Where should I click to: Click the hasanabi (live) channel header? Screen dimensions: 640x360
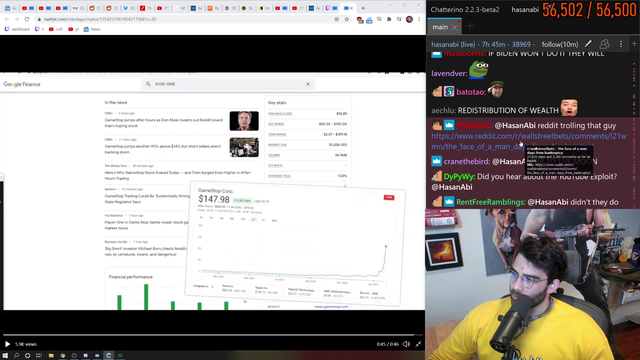tap(482, 44)
